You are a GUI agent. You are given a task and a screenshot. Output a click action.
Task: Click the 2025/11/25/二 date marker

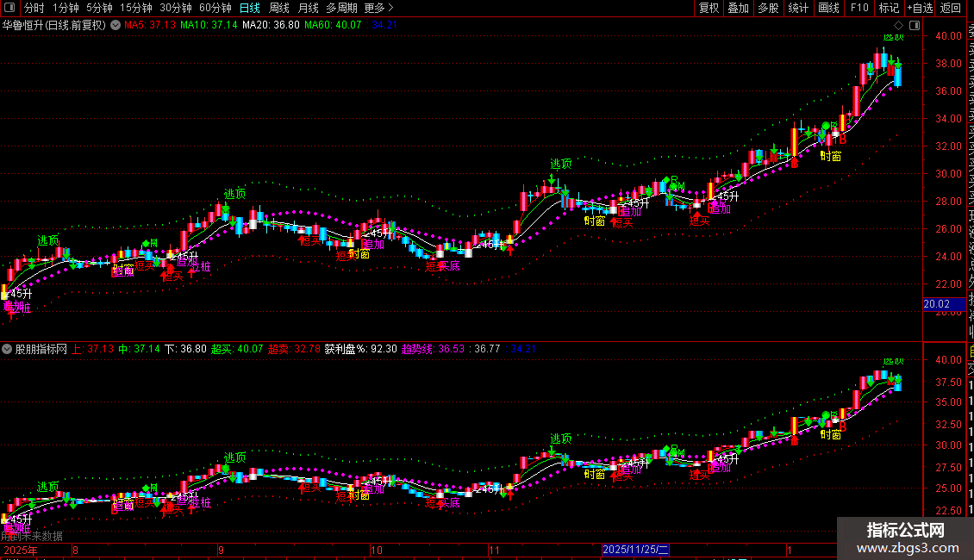pyautogui.click(x=635, y=550)
